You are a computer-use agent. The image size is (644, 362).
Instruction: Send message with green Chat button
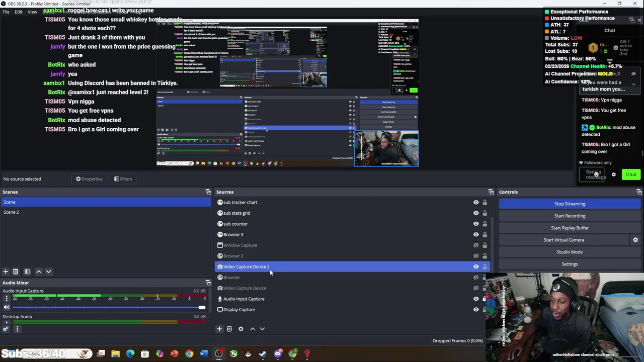pos(631,174)
